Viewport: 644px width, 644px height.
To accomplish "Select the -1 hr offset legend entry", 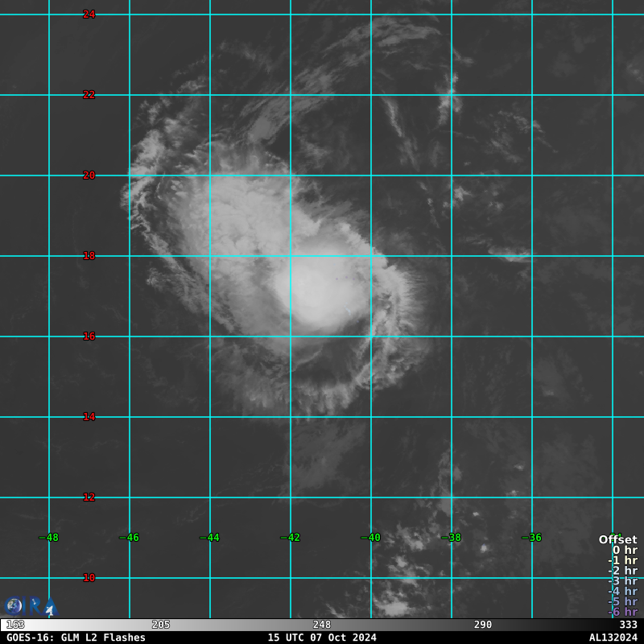I will pos(622,561).
